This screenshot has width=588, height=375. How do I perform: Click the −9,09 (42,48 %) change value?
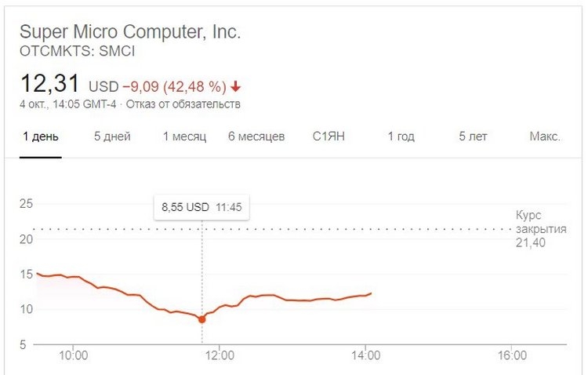pos(174,87)
